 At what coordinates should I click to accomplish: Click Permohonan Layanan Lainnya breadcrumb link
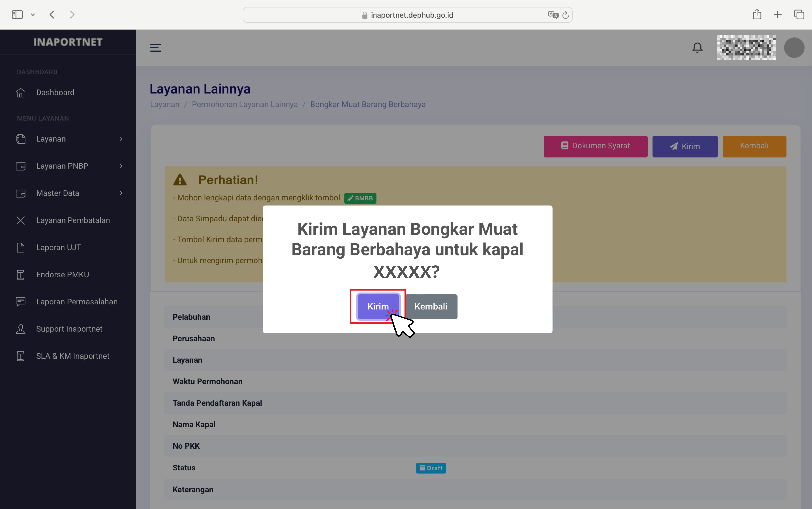245,104
